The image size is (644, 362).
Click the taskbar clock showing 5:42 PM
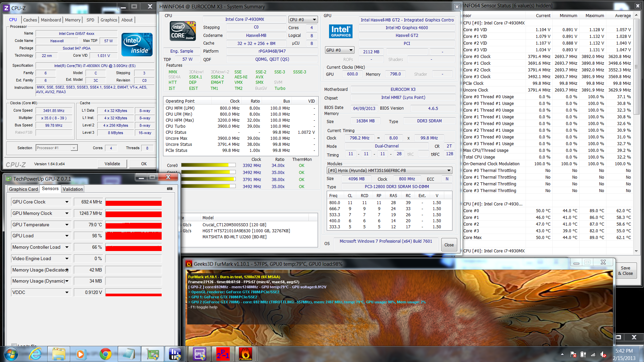pos(624,351)
